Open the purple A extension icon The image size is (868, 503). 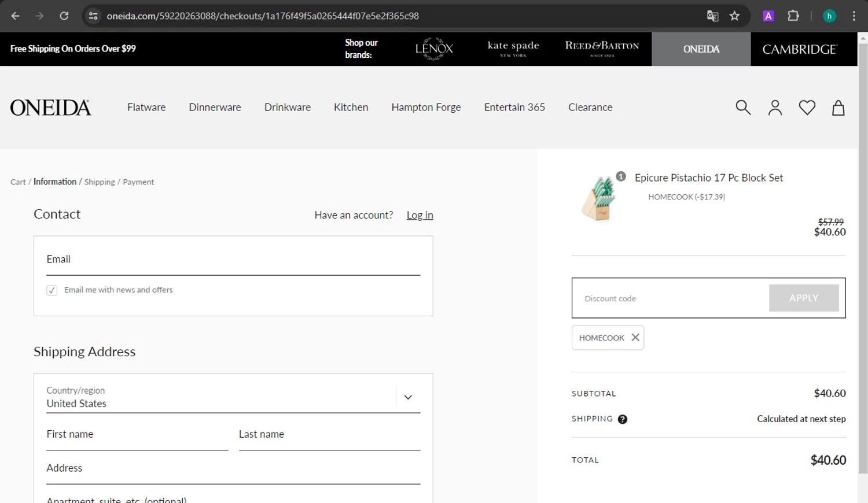tap(768, 16)
